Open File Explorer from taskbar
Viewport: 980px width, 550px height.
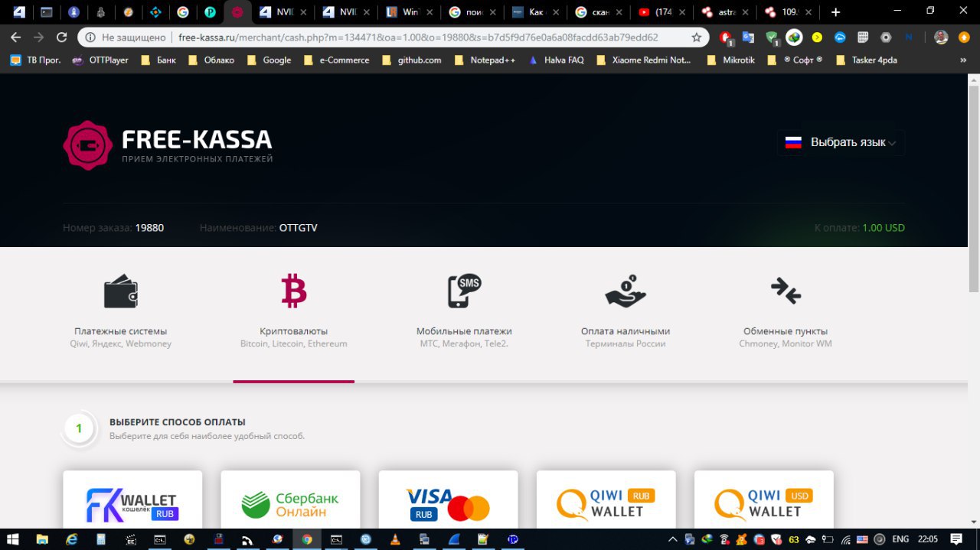42,539
